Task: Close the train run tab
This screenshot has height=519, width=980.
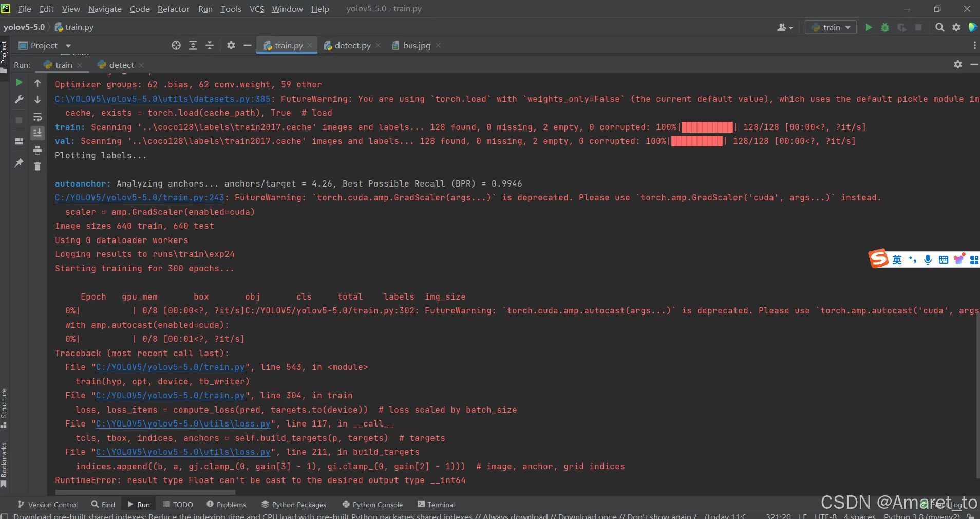Action: tap(80, 65)
